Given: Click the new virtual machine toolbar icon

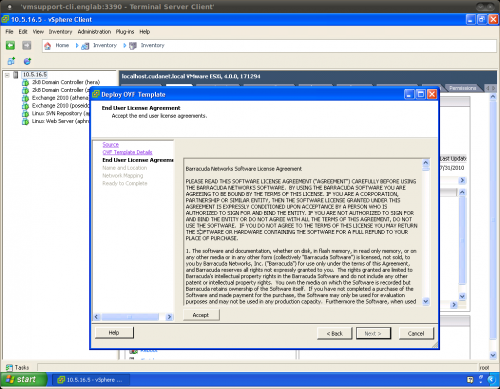Looking at the screenshot, I should 11,61.
